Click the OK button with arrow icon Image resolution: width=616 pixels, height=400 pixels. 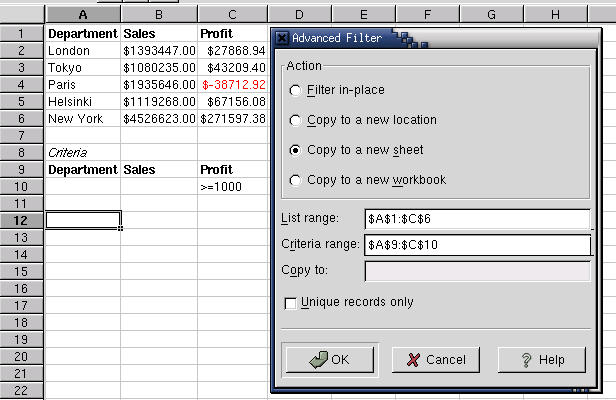(330, 360)
